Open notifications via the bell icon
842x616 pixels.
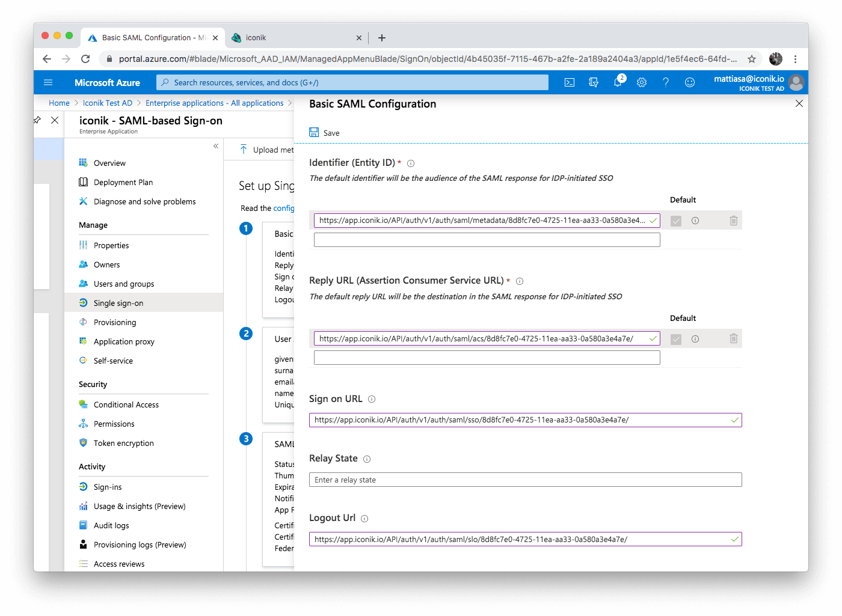click(x=618, y=82)
